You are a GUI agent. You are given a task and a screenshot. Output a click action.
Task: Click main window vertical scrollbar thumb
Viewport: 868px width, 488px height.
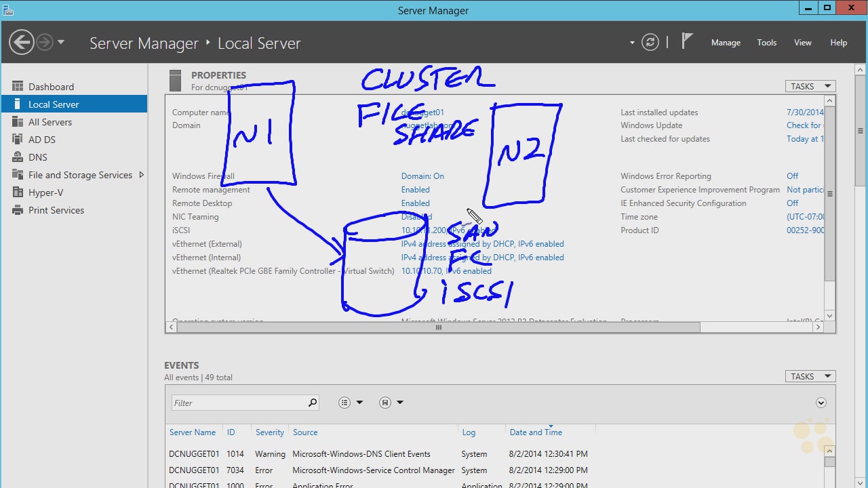[x=861, y=131]
